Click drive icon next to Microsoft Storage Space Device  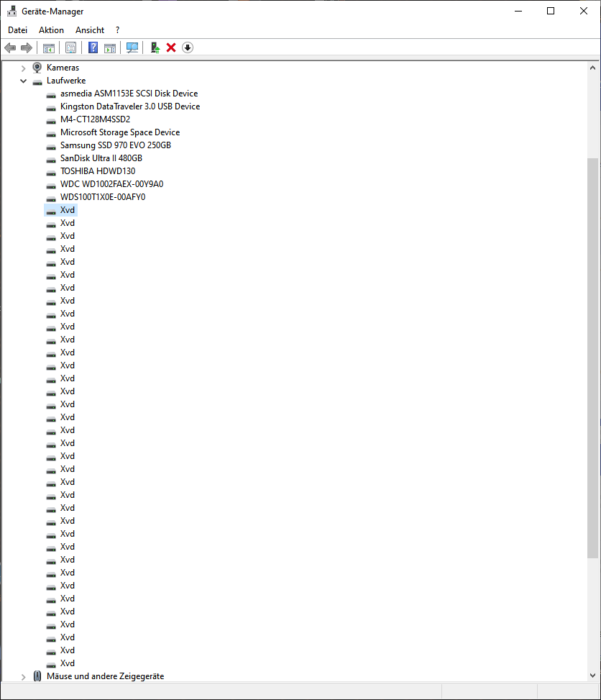click(51, 134)
